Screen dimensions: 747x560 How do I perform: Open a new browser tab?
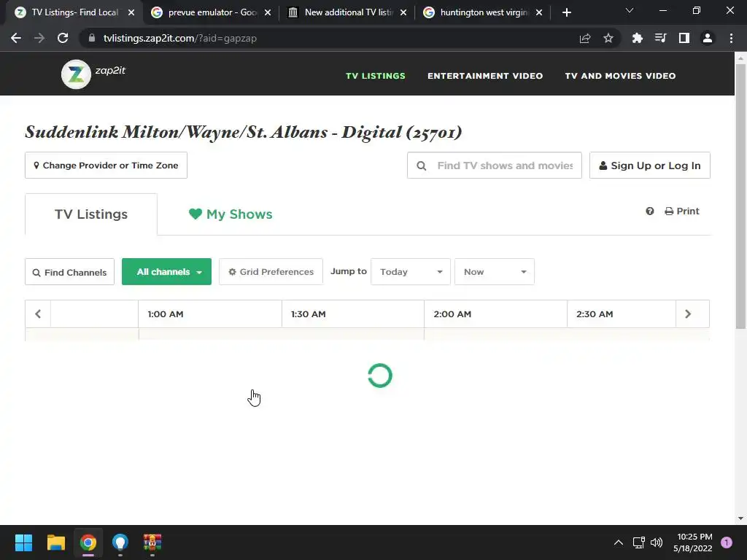pos(566,12)
